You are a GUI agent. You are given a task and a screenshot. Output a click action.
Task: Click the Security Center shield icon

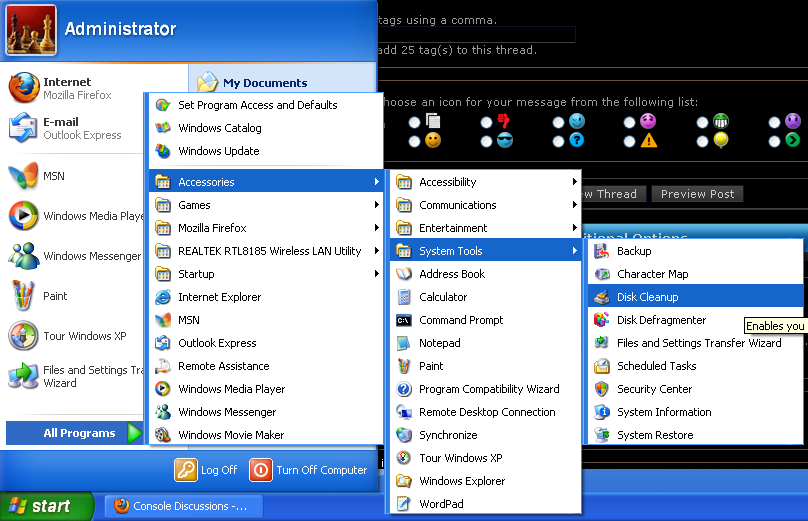601,389
